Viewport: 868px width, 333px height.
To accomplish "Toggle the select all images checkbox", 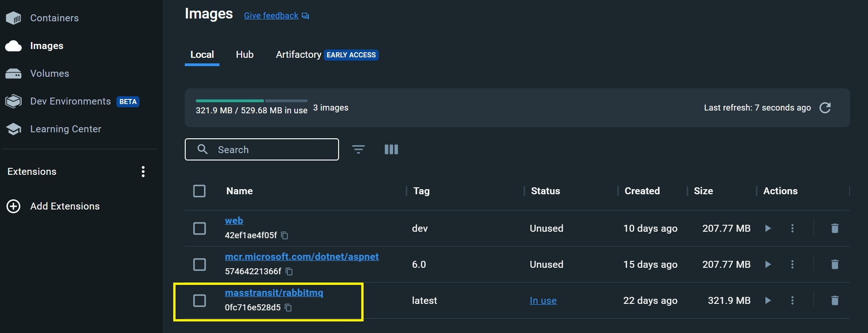I will coord(199,191).
